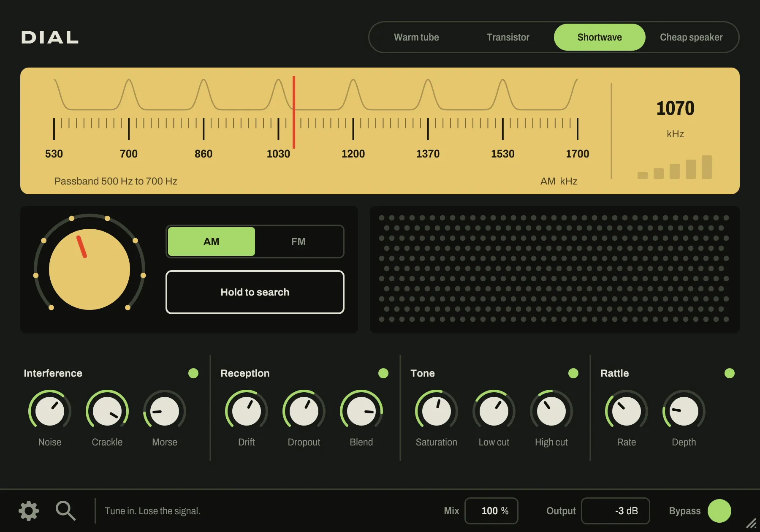This screenshot has width=760, height=532.
Task: Select the Cheap speaker preset
Action: 691,37
